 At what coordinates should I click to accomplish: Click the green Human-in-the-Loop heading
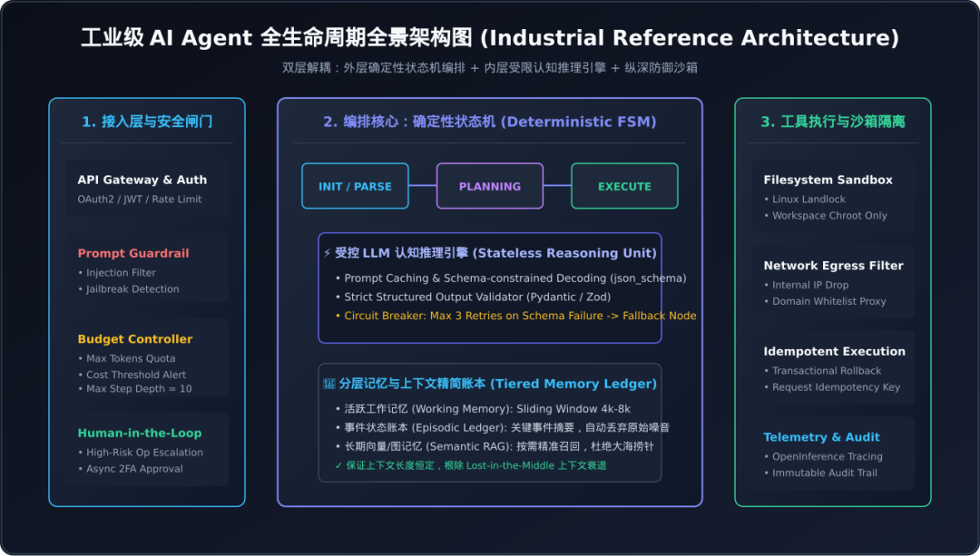click(x=140, y=433)
